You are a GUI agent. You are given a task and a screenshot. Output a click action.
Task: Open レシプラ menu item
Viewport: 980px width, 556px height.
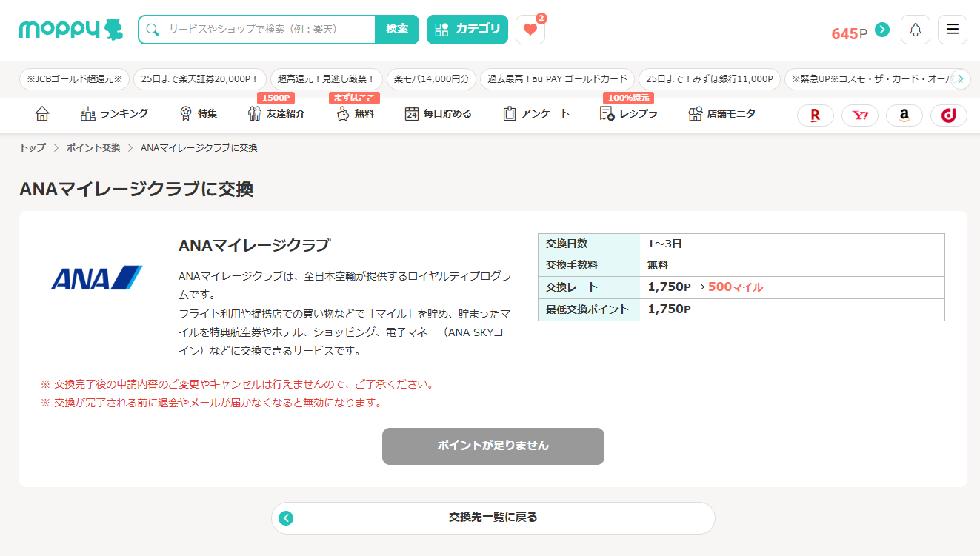click(629, 113)
